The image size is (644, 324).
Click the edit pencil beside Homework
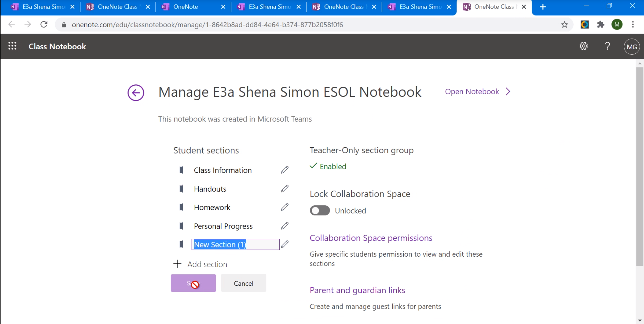coord(285,207)
